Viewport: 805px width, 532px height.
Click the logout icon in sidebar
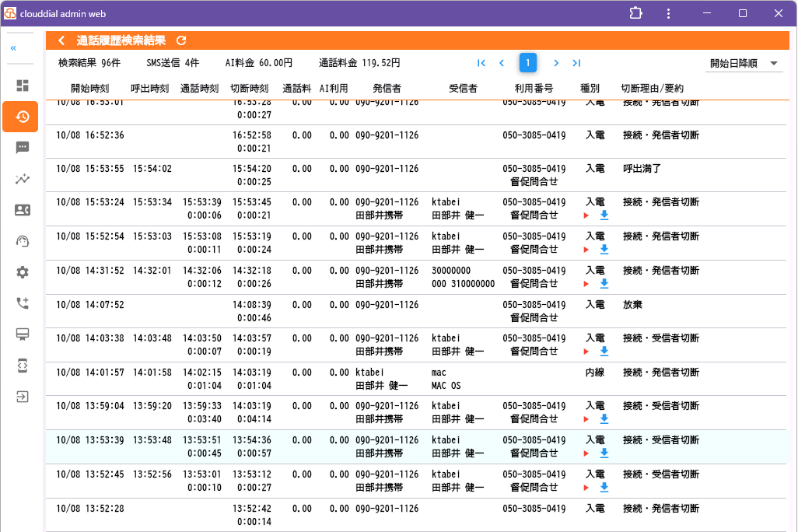click(22, 397)
